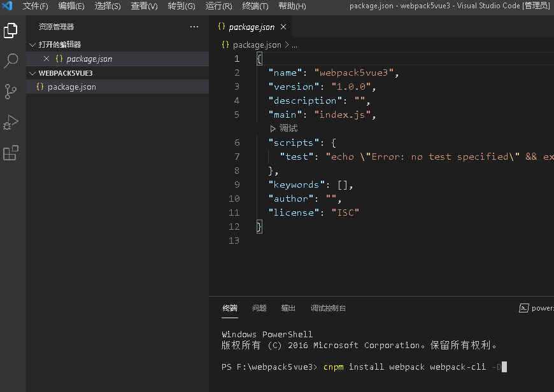
Task: Click the window title text
Action: (x=450, y=6)
